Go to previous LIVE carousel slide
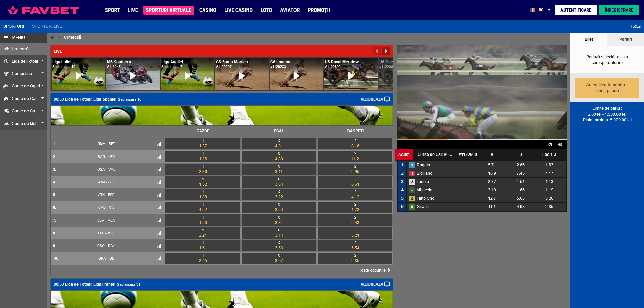 tap(377, 51)
